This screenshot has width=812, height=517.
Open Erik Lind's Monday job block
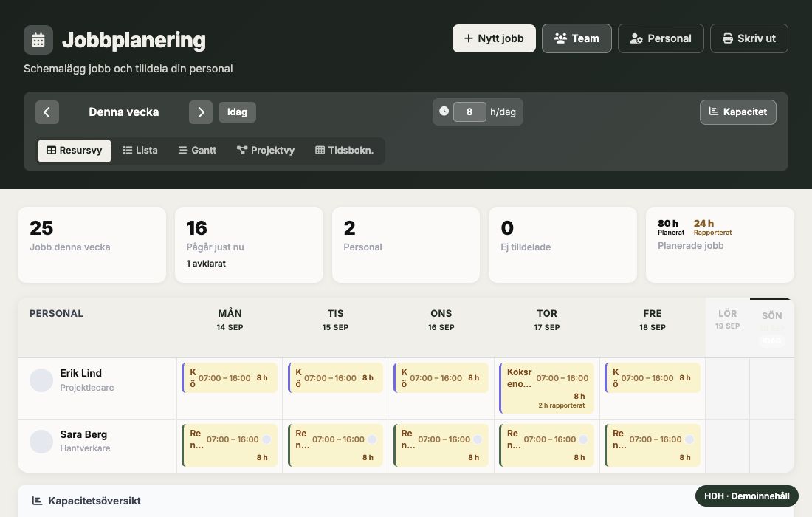230,377
